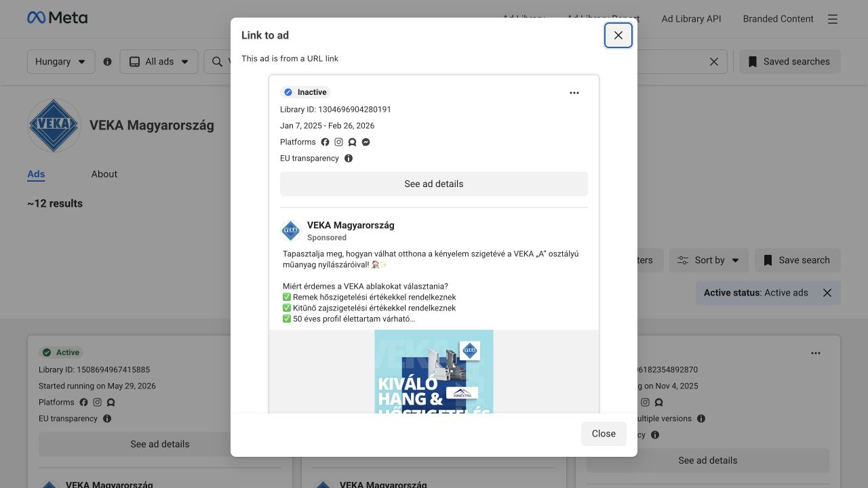The width and height of the screenshot is (868, 488).
Task: Open Saved searches
Action: (x=789, y=62)
